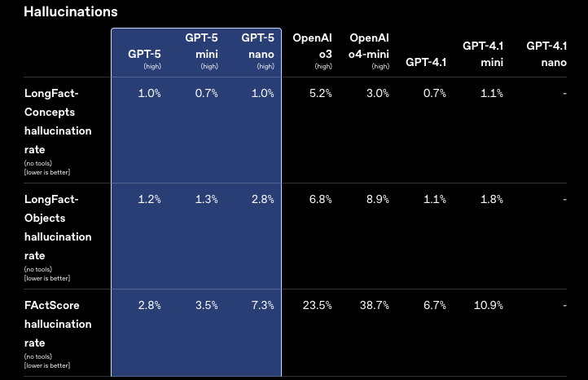This screenshot has width=588, height=380.
Task: Click the 10.9% GPT-4.1 mini value
Action: [489, 305]
